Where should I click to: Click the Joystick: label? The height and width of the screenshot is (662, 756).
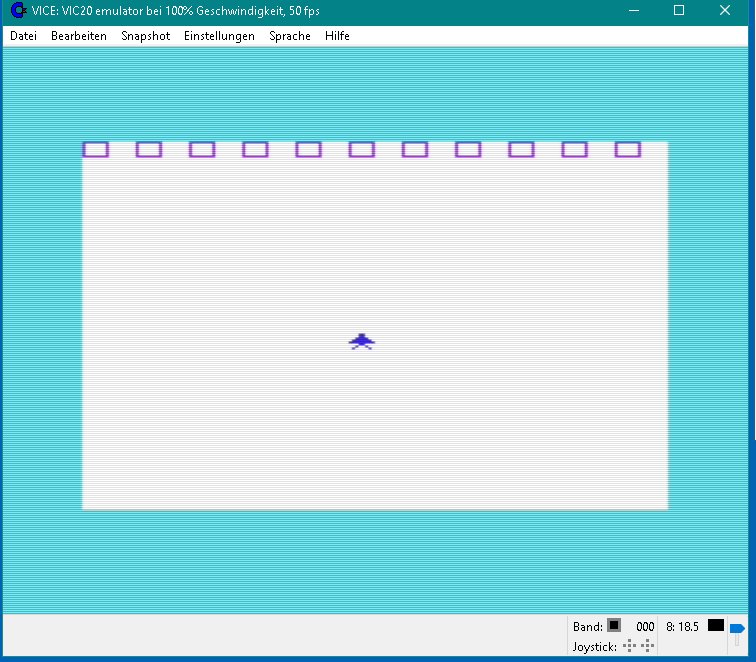594,647
